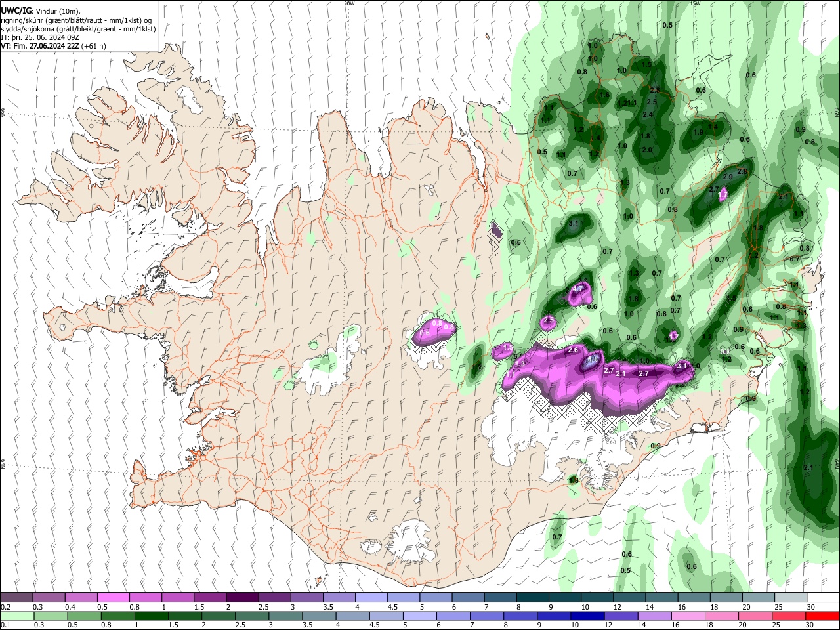Click the white '4.7' sleet value
Screen dimensions: 840x630
point(578,289)
